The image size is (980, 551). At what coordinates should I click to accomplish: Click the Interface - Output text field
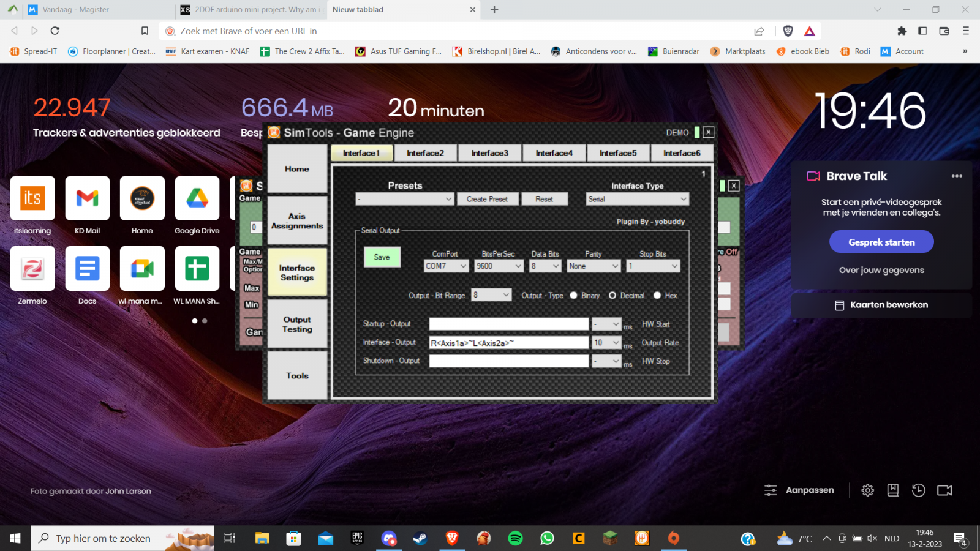[509, 343]
